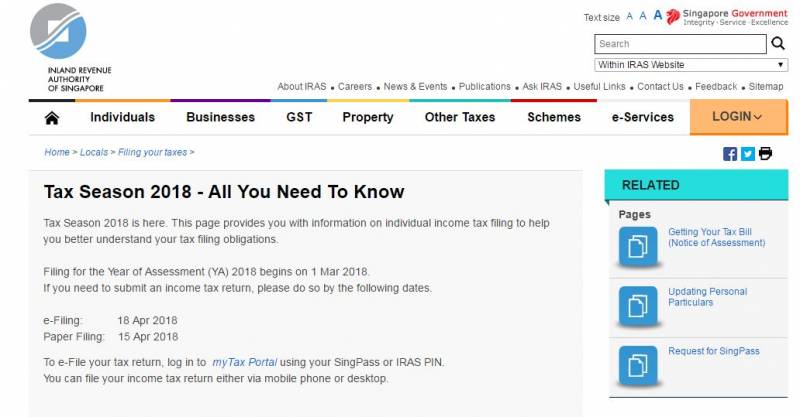Open the GST menu
This screenshot has height=417, width=800.
[299, 117]
